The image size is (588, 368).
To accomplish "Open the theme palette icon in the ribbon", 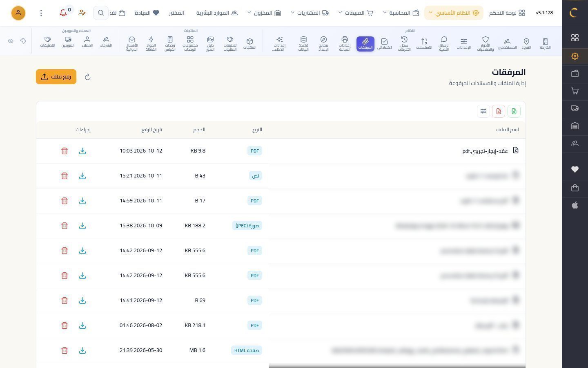I will [23, 41].
